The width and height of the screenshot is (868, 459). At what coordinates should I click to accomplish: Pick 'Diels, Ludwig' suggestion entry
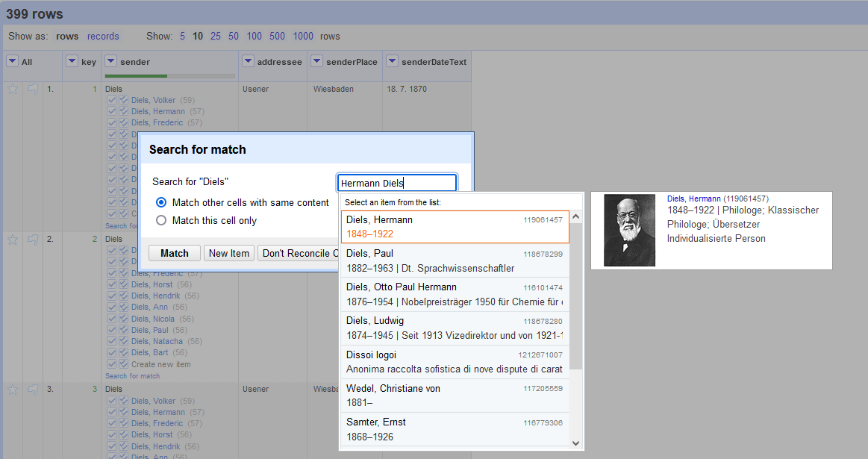(x=455, y=328)
